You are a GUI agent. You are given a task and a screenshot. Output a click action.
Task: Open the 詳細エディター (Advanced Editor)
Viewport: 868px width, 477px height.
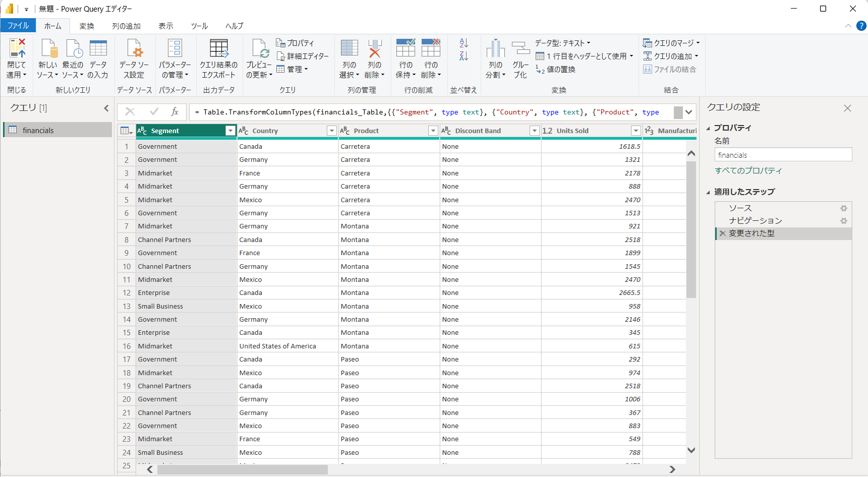click(x=303, y=56)
